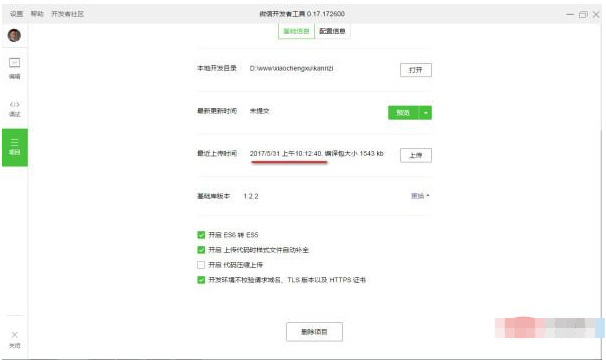The image size is (606, 363).
Task: Click the 删除项目 delete project button
Action: click(314, 332)
